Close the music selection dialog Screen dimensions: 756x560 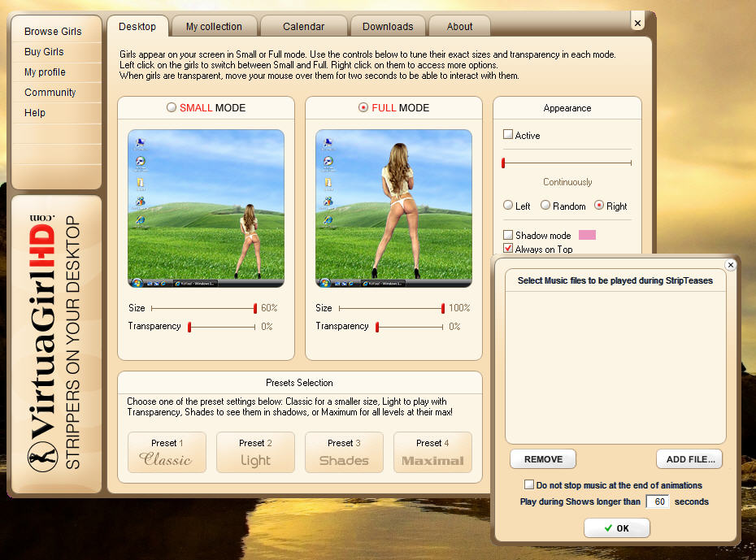click(x=730, y=265)
